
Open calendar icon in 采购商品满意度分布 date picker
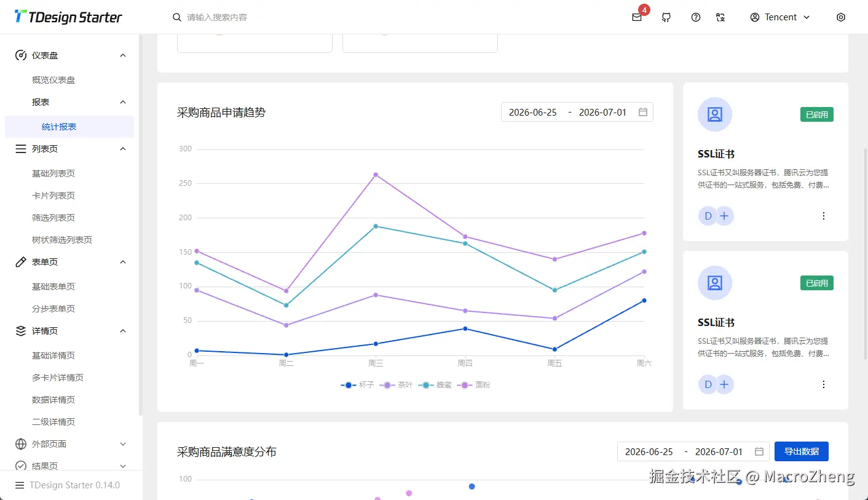759,451
